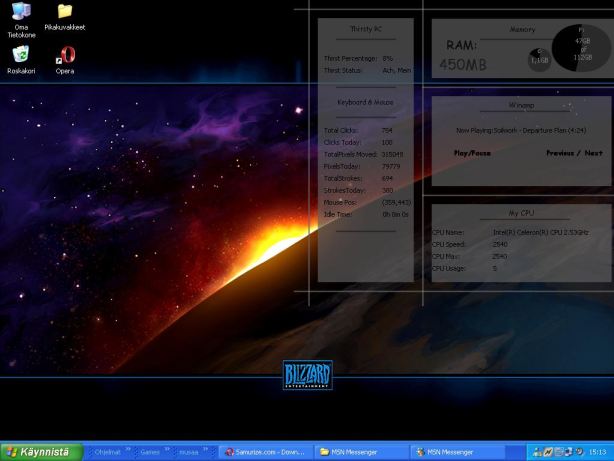Click the Thirst Status row
The image size is (614, 461).
point(367,71)
